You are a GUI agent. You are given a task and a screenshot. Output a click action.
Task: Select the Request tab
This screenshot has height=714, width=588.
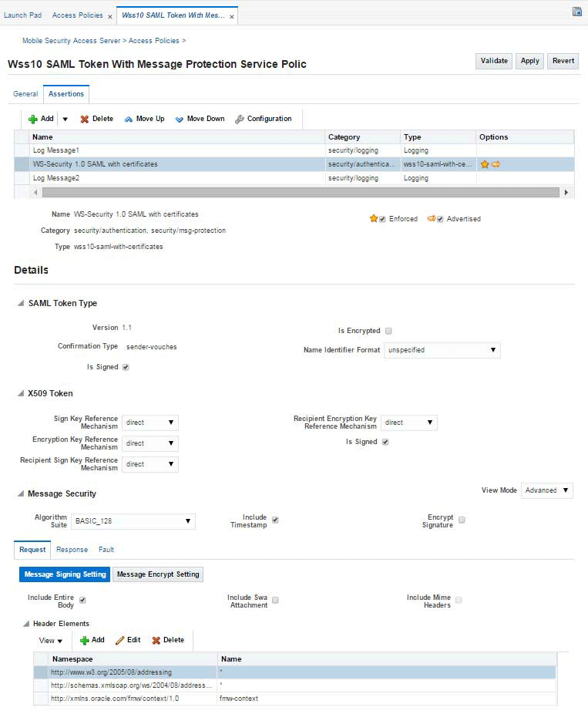click(32, 550)
